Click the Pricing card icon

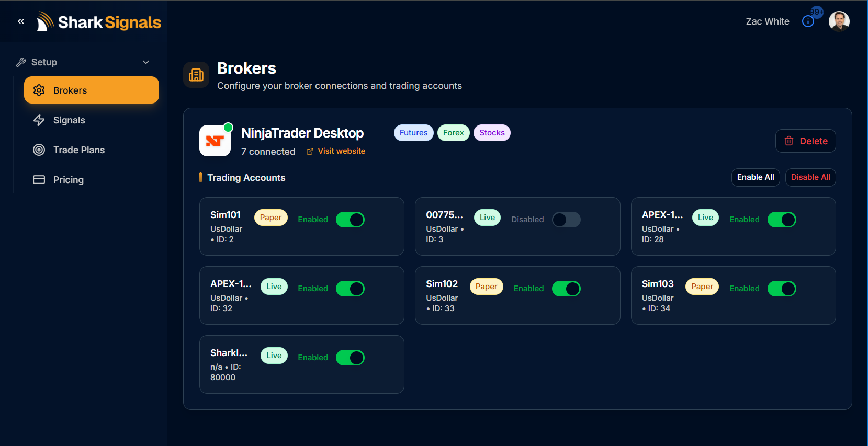tap(39, 180)
